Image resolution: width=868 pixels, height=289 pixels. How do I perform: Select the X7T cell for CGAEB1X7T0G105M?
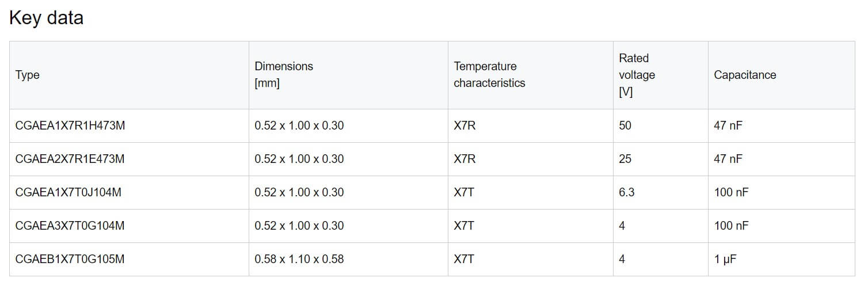pyautogui.click(x=464, y=259)
